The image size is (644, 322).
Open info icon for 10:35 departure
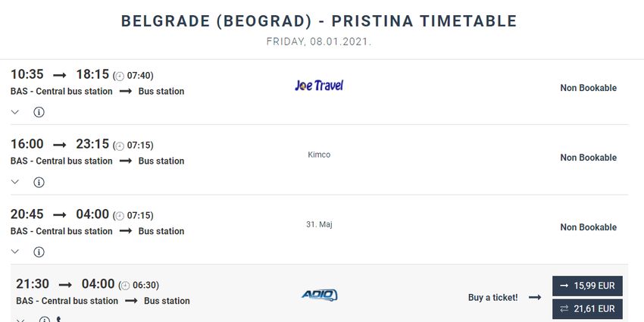(39, 112)
